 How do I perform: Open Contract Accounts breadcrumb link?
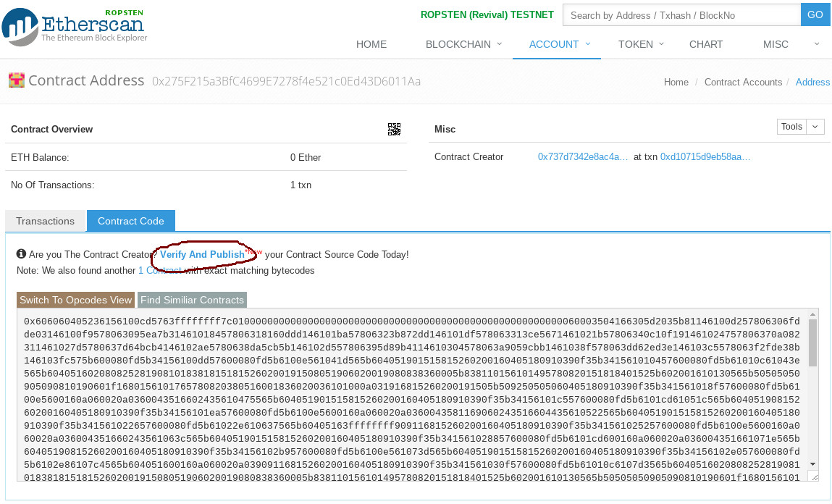pos(743,83)
